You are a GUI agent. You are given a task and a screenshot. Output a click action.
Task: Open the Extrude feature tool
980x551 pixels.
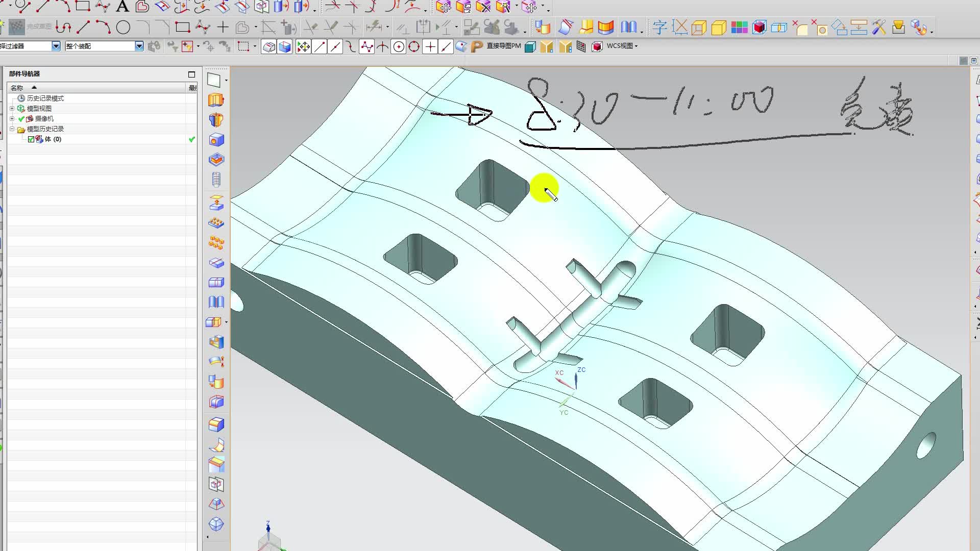(x=216, y=100)
